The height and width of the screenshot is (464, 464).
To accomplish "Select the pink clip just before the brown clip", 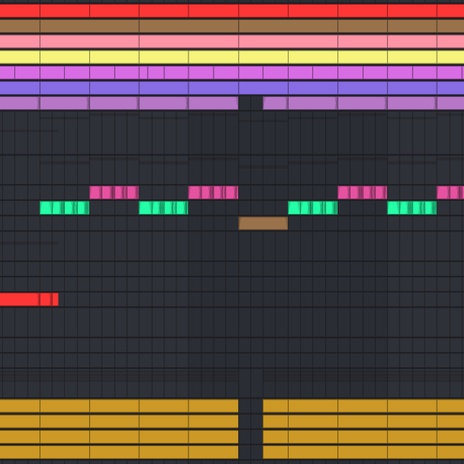I will [213, 192].
